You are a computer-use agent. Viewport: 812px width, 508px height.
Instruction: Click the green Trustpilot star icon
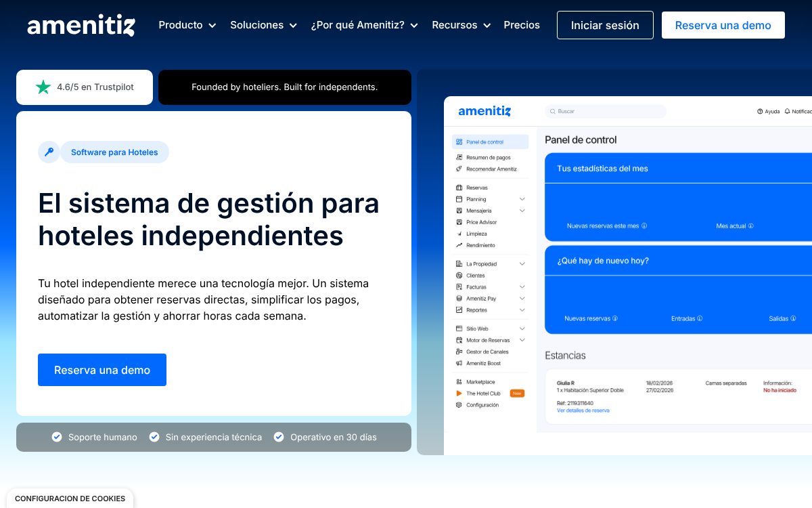[x=43, y=87]
